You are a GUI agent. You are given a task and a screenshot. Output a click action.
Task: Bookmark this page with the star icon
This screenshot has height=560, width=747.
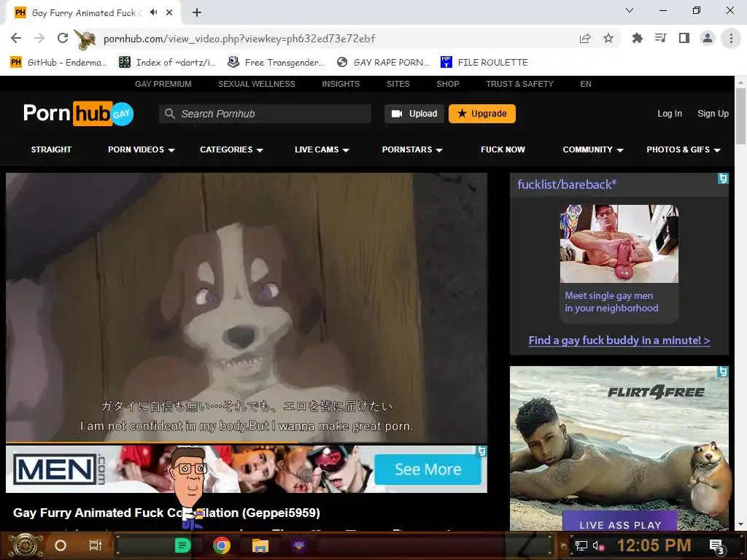click(x=608, y=38)
